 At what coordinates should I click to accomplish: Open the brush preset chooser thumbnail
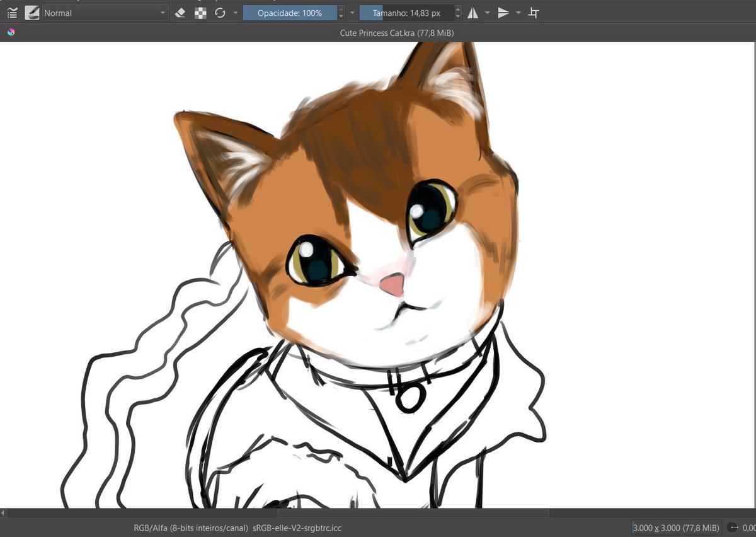click(31, 13)
